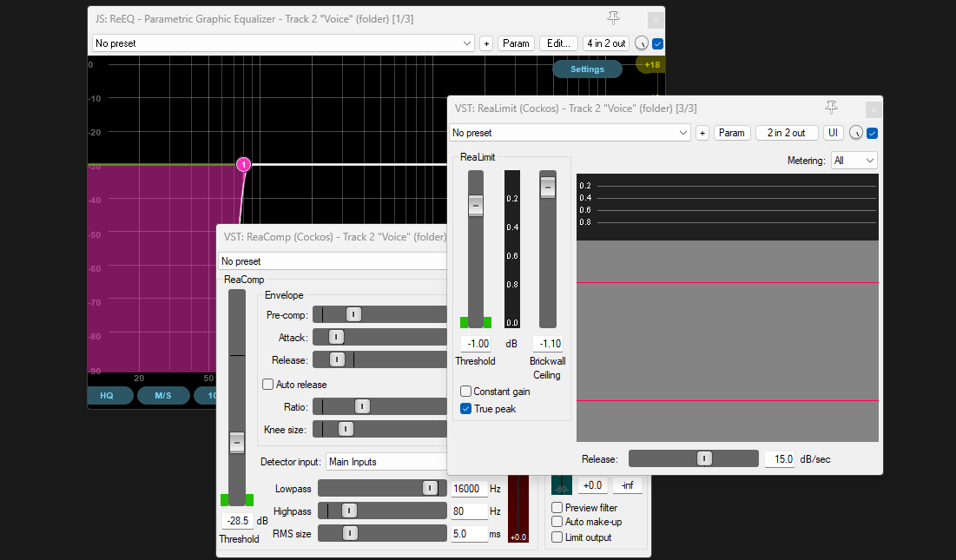
Task: Open Detector input dropdown in ReaComp
Action: click(386, 462)
